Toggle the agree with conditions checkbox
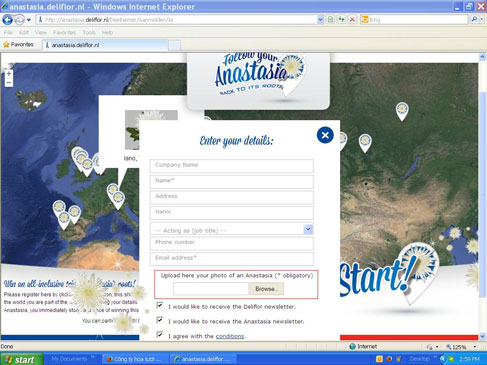 click(x=160, y=334)
